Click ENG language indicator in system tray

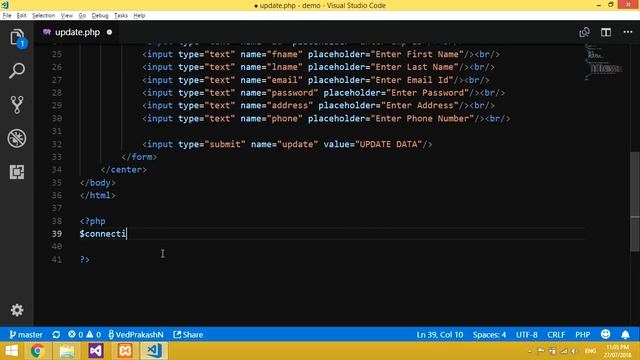click(x=590, y=351)
